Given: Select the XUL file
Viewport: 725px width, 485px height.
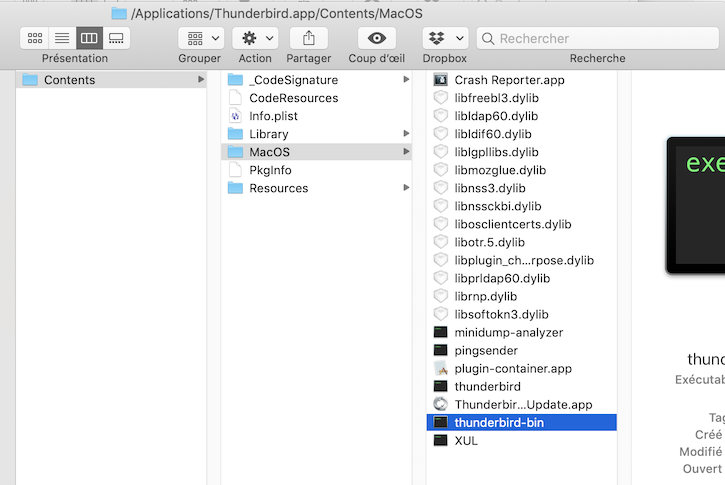Looking at the screenshot, I should coord(522,440).
